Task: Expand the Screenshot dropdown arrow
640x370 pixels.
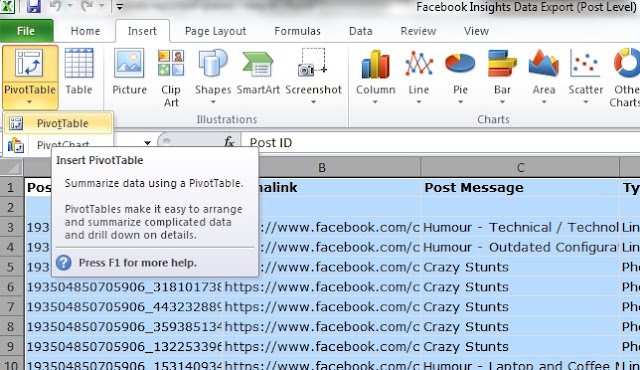Action: coord(313,102)
